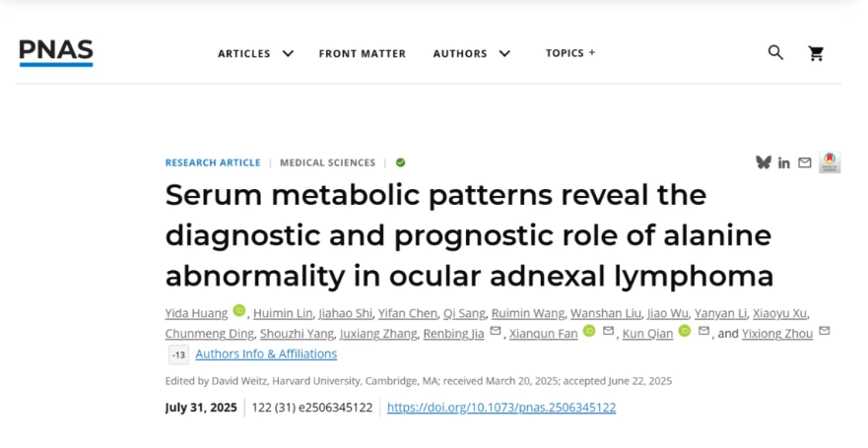The width and height of the screenshot is (868, 448).
Task: Open the shopping cart
Action: [816, 53]
